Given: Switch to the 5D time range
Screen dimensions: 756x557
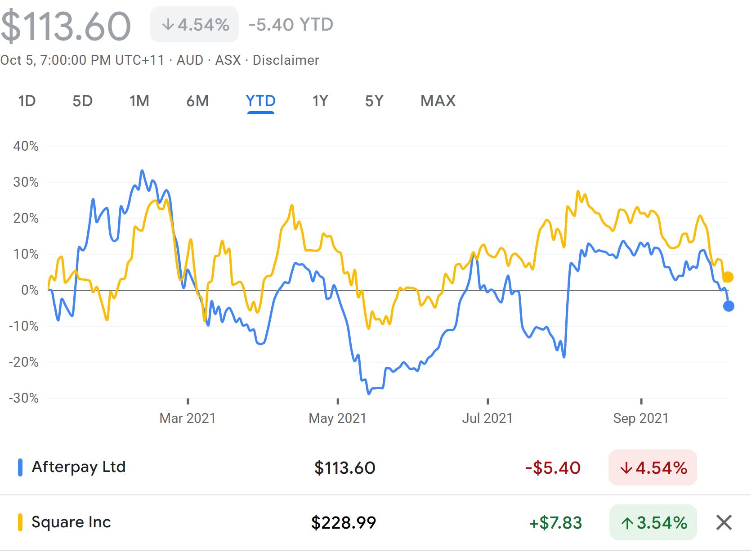Looking at the screenshot, I should point(82,101).
